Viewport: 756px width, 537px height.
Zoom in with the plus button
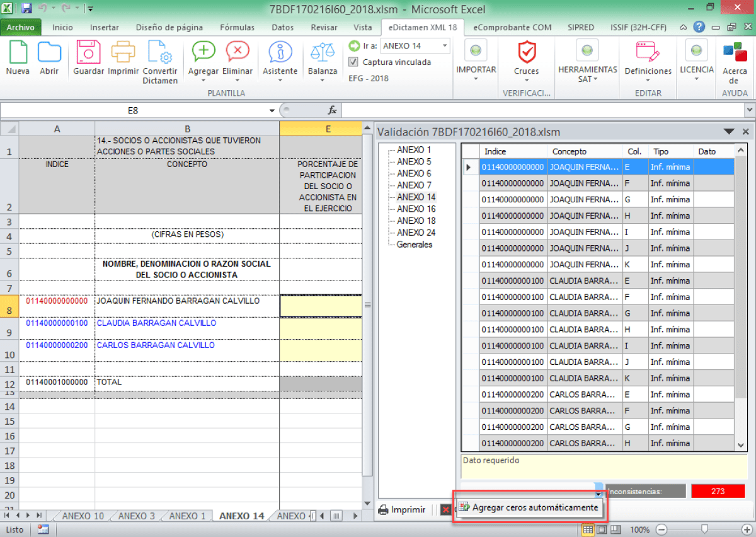(748, 529)
